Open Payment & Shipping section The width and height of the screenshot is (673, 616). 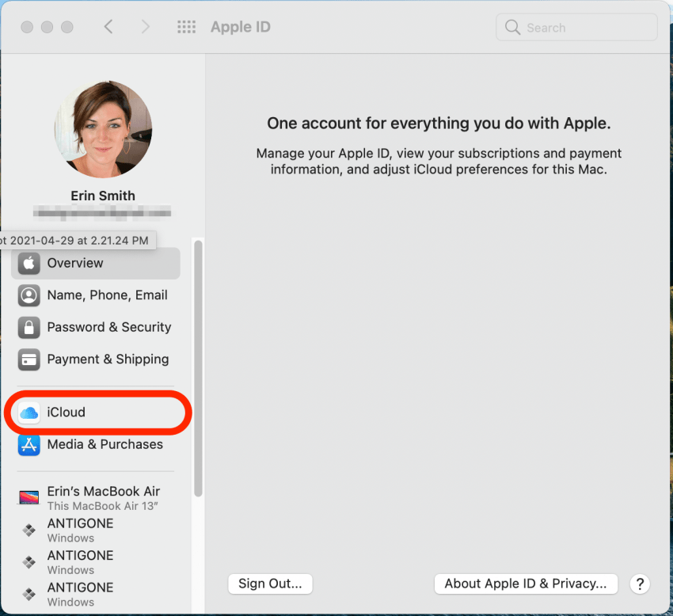[x=96, y=359]
